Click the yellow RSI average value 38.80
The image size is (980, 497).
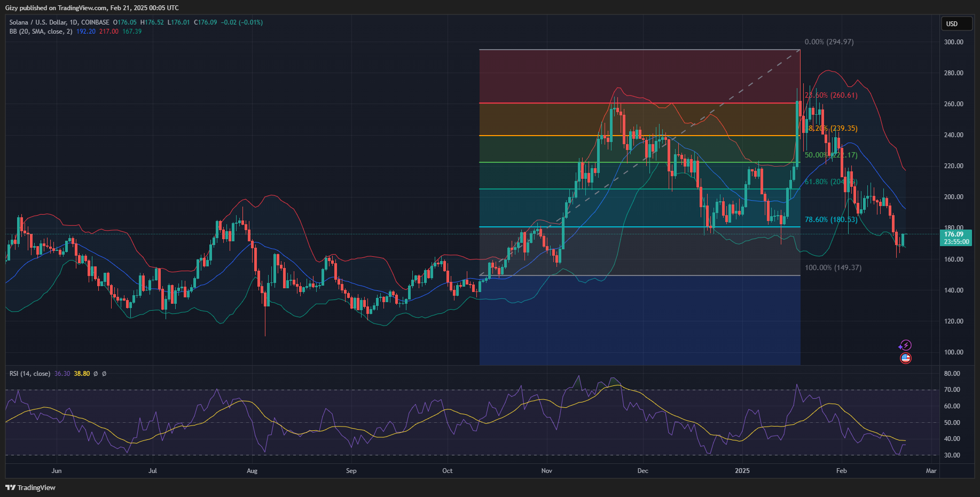(82, 374)
